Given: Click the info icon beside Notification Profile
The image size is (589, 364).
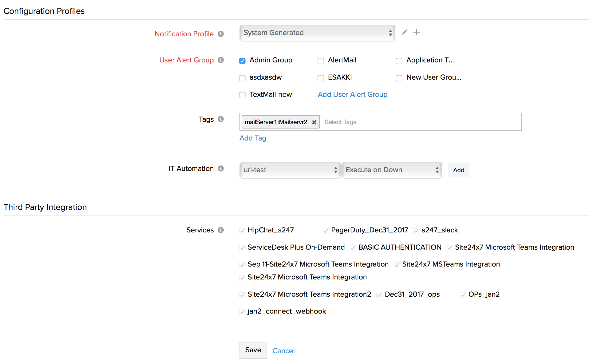Looking at the screenshot, I should click(220, 34).
